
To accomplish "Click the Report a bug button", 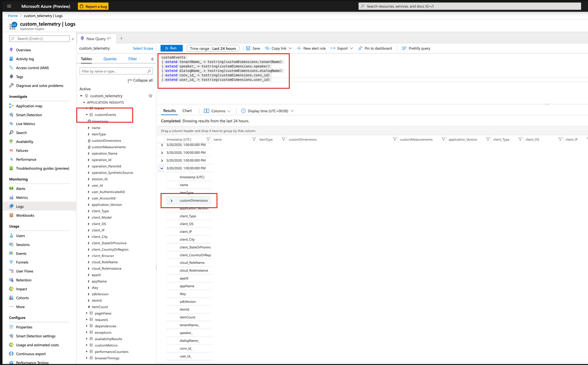I will tap(93, 6).
